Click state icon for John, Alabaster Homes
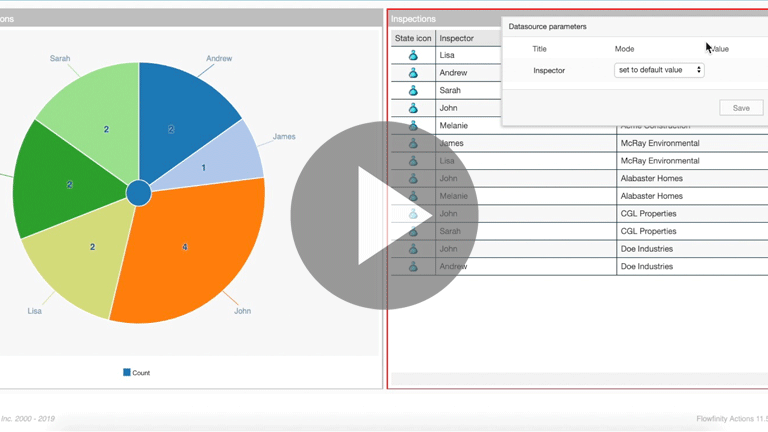This screenshot has height=432, width=768. [413, 179]
